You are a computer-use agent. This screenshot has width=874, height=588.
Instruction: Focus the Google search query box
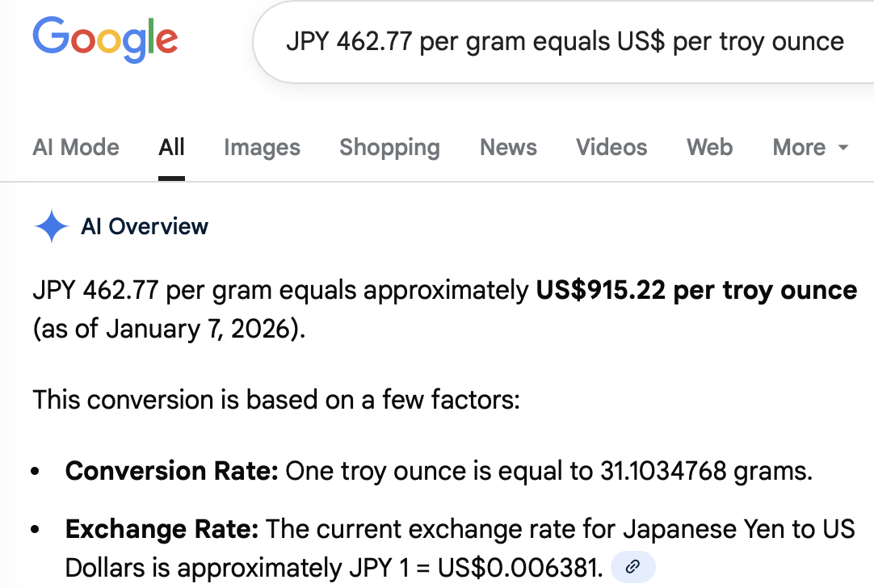pos(564,42)
